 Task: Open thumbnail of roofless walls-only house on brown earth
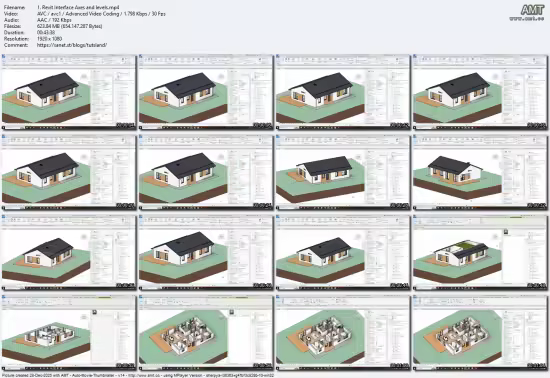coord(69,333)
